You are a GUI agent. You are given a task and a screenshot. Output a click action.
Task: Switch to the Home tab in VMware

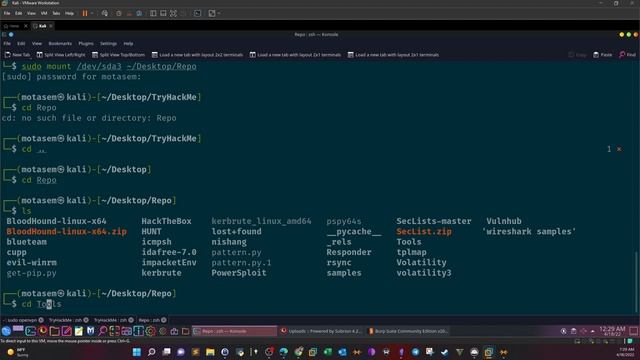point(14,26)
